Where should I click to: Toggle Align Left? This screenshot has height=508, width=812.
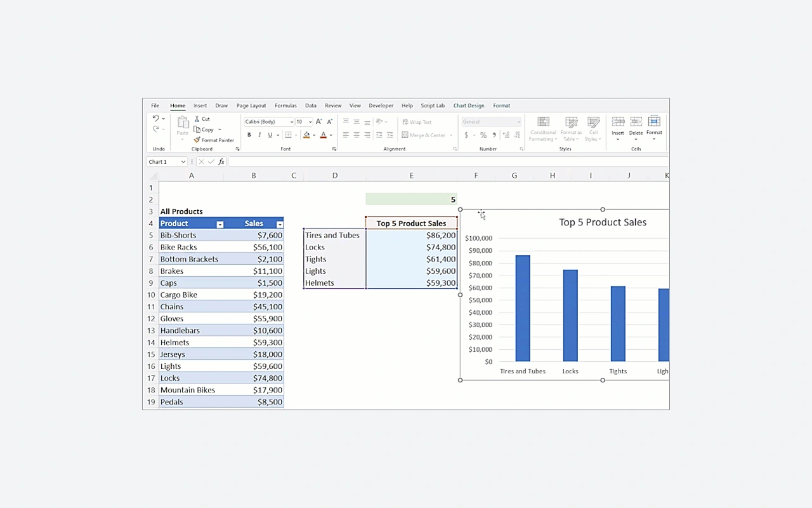(346, 135)
